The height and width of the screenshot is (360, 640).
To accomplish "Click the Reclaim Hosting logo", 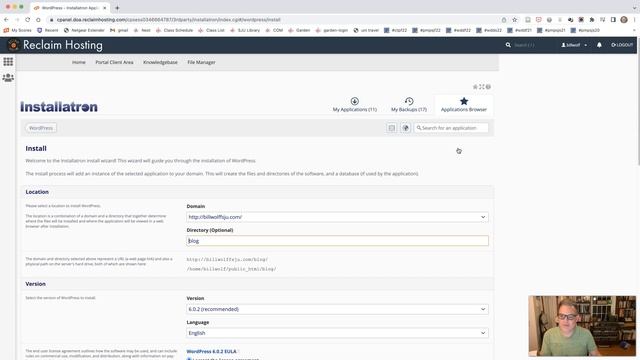I will point(56,45).
